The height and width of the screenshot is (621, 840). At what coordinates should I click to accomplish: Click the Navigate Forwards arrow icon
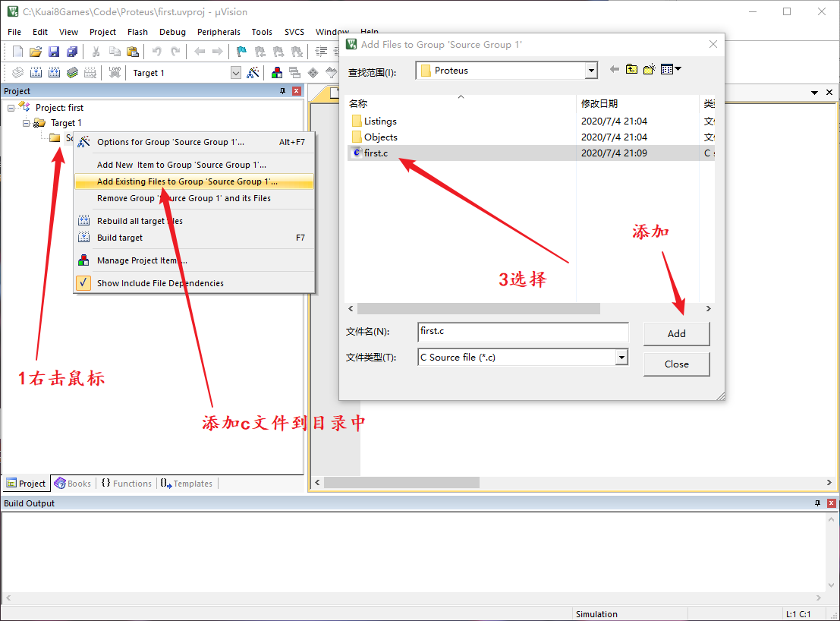[217, 52]
